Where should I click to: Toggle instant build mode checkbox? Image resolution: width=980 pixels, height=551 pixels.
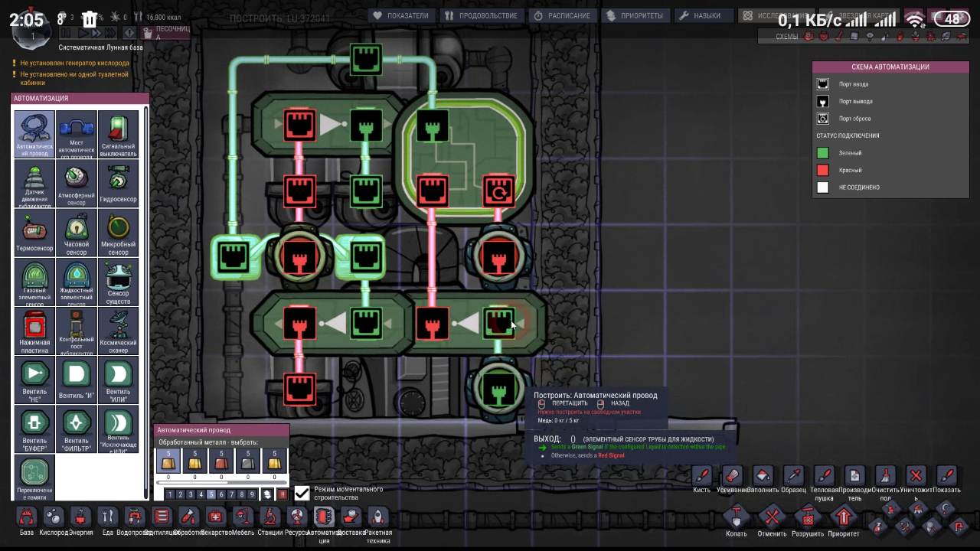click(302, 494)
